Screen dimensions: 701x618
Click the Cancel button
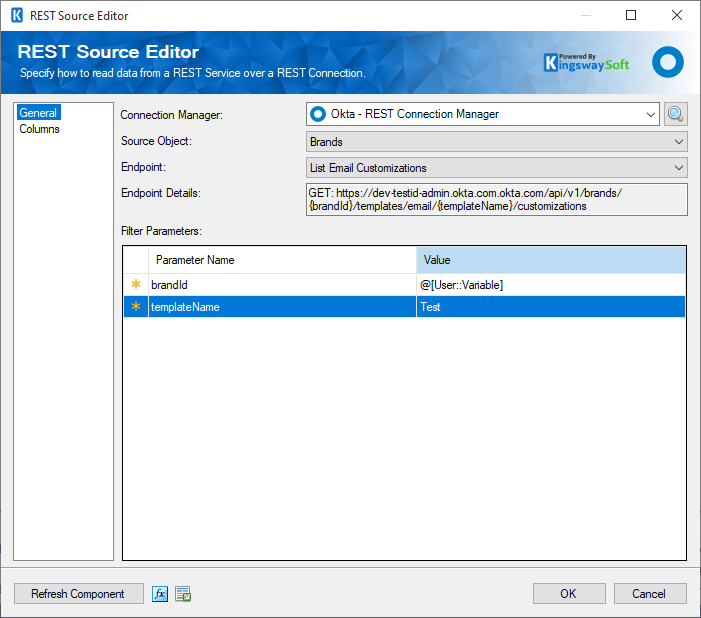coord(650,594)
